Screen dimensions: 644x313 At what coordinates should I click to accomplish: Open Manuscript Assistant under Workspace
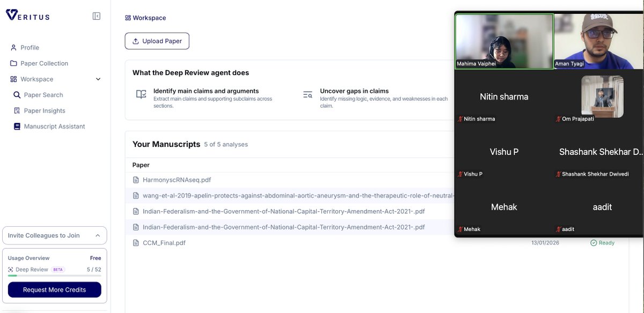point(54,126)
